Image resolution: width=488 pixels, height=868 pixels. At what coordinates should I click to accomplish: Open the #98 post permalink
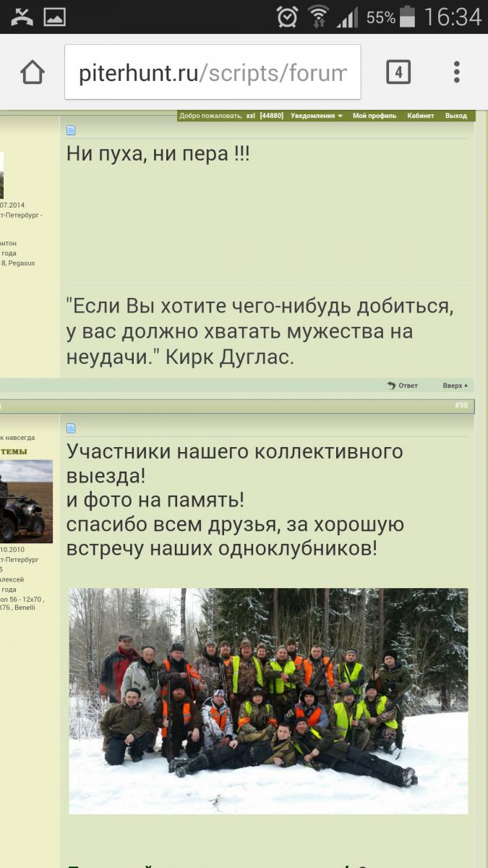pyautogui.click(x=461, y=406)
